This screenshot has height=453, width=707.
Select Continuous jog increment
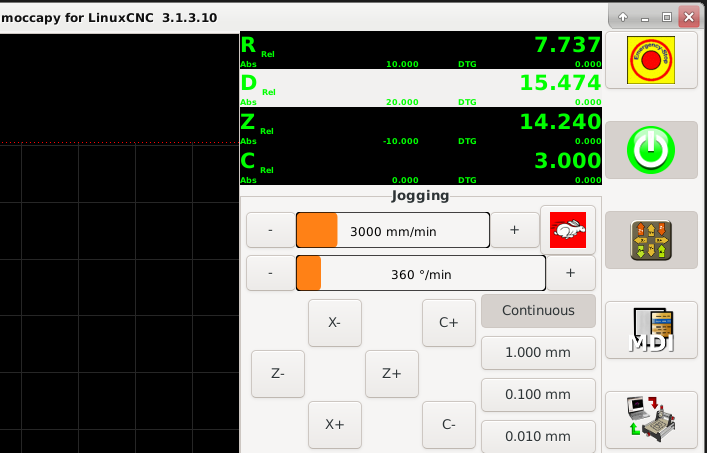[x=538, y=310]
